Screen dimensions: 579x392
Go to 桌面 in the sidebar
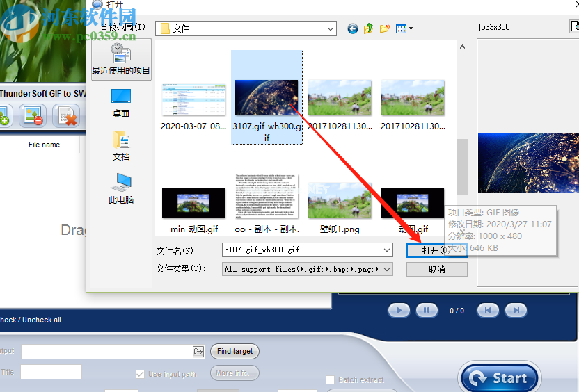point(121,102)
